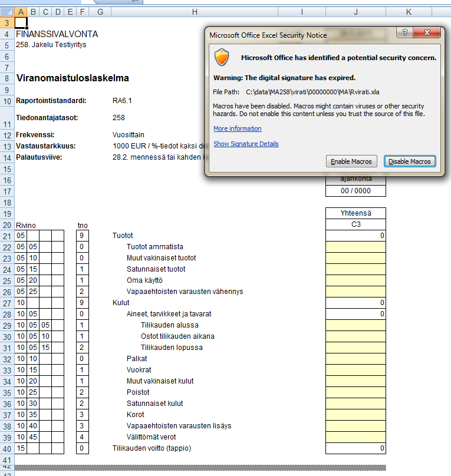Click the RA6.1 value cell
The width and height of the screenshot is (451, 476).
coord(122,101)
